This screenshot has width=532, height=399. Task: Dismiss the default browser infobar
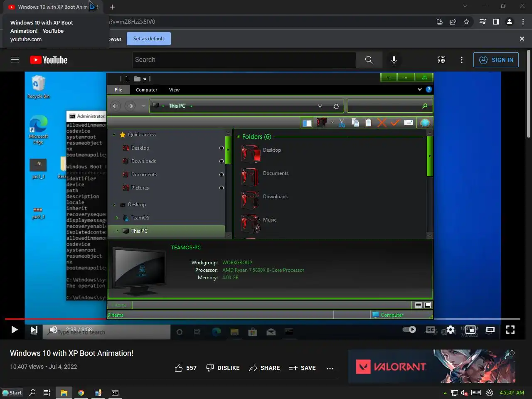tap(522, 39)
